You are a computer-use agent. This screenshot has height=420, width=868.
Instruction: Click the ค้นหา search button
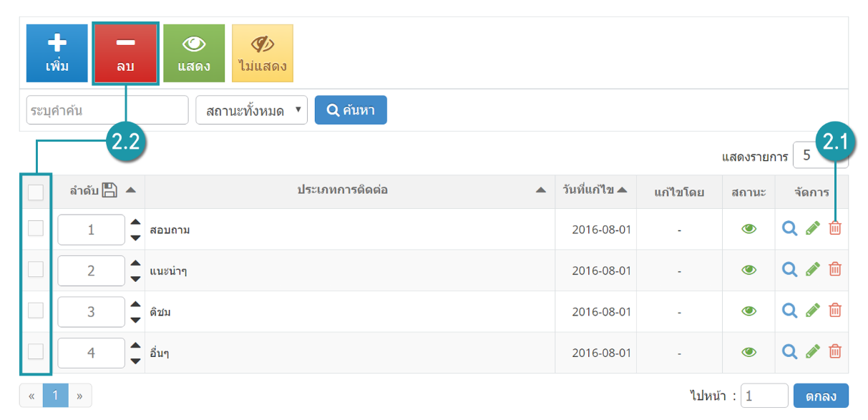[x=351, y=110]
